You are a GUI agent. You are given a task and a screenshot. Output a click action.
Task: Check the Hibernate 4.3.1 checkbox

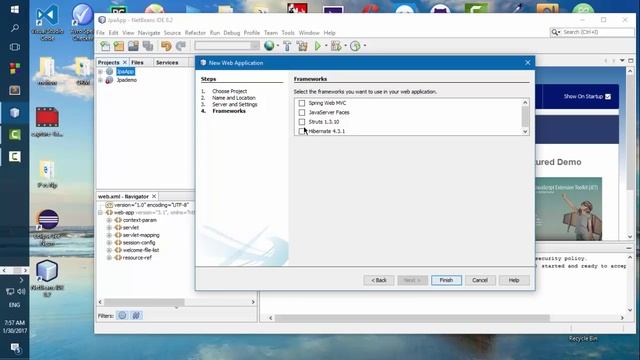tap(302, 131)
